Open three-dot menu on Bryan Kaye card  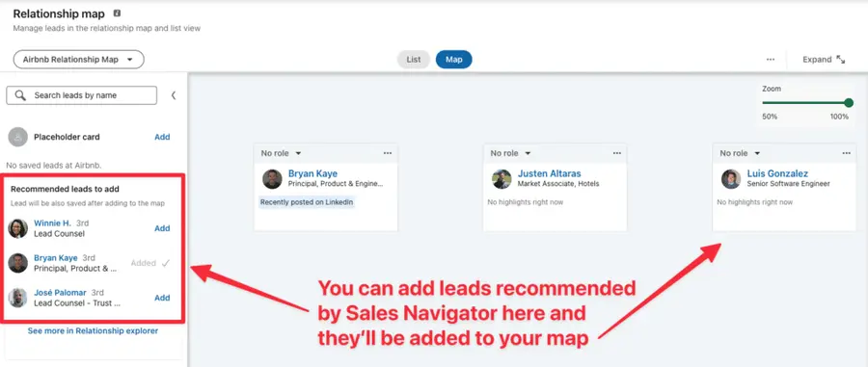388,153
